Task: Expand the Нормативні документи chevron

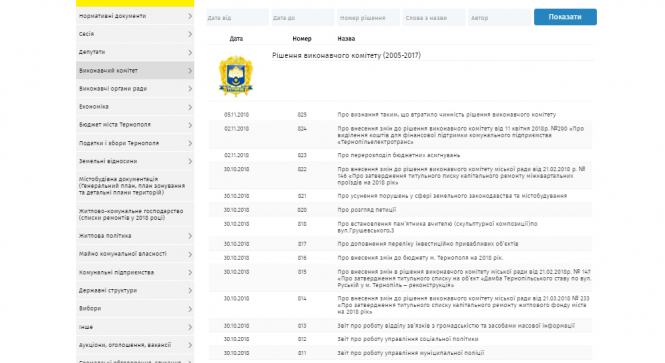Action: pyautogui.click(x=190, y=16)
